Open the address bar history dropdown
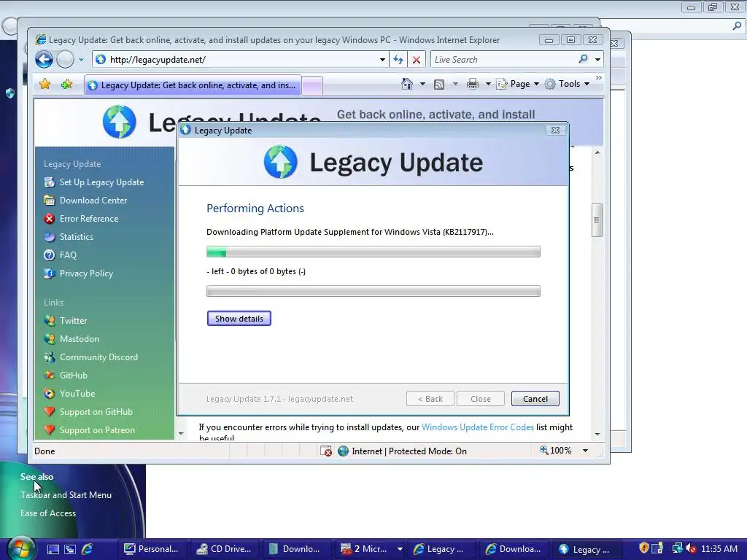The image size is (747, 560). [x=382, y=60]
